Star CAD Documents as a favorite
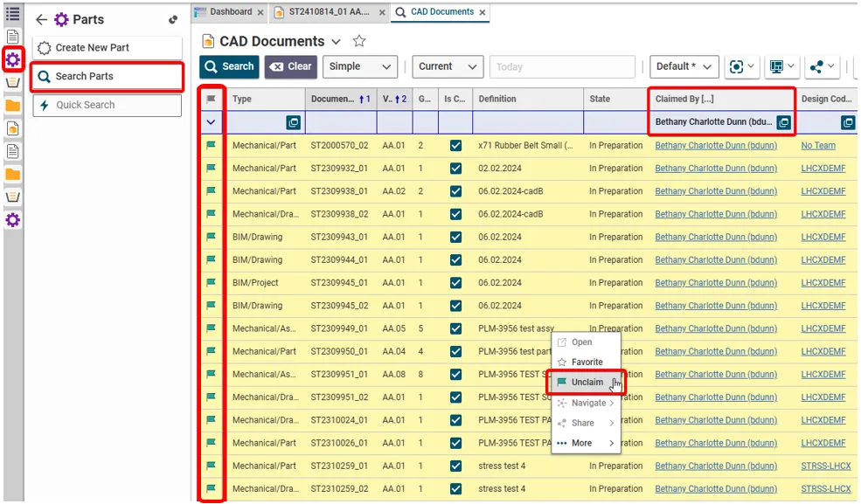This screenshot has height=504, width=861. tap(359, 41)
